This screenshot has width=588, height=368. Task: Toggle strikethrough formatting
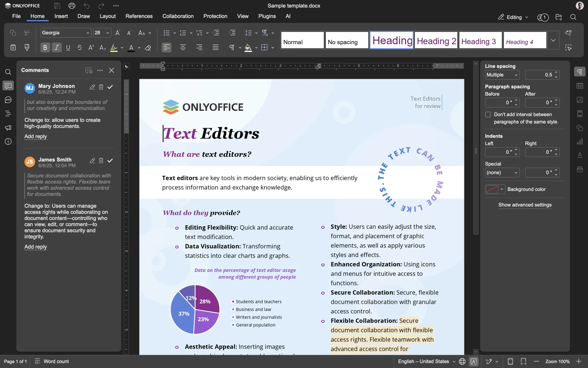(80, 48)
